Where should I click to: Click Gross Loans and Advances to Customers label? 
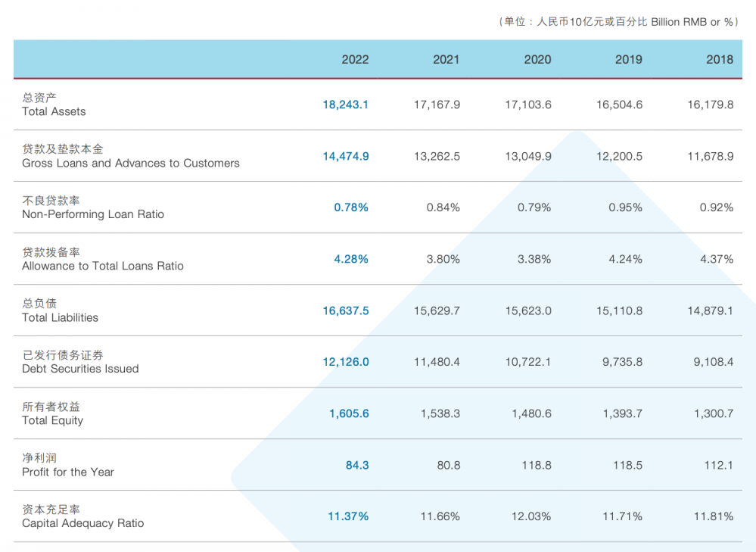[130, 163]
